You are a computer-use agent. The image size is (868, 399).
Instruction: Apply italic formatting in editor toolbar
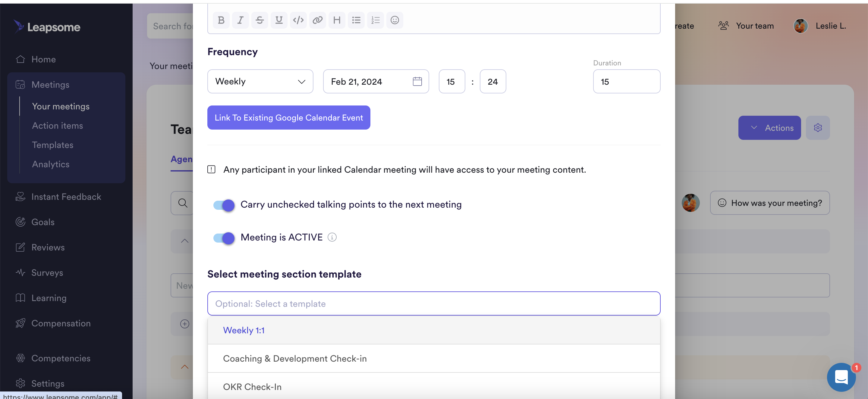click(240, 20)
